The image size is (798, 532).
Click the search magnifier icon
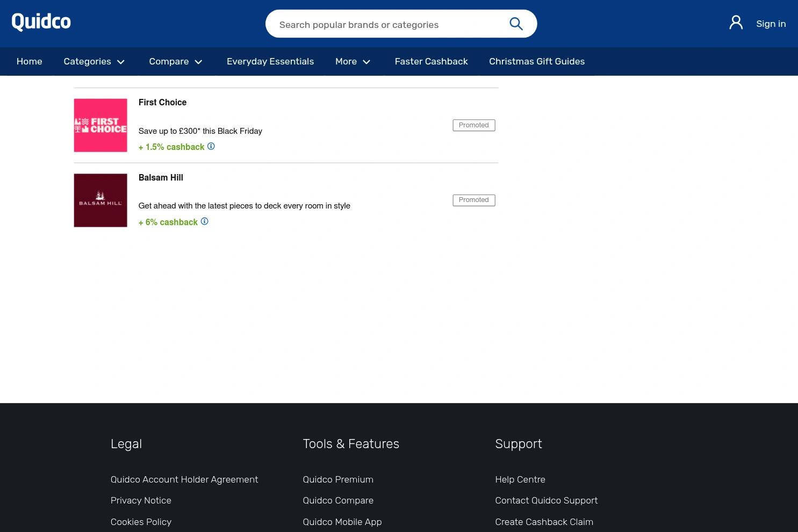coord(516,24)
